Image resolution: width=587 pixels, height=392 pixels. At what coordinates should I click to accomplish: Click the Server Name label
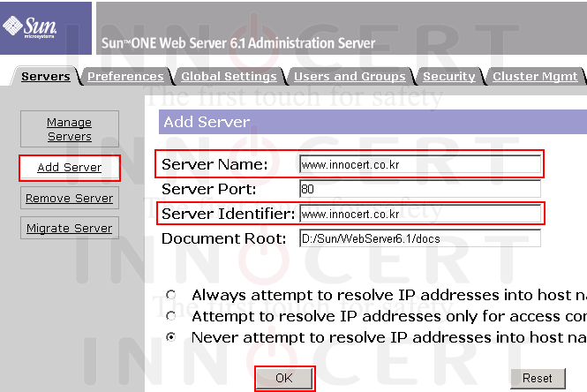214,164
